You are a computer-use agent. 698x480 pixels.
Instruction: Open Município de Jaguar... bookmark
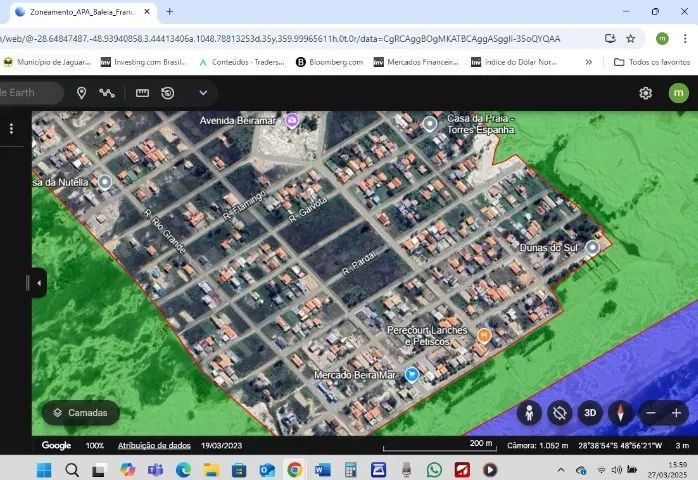tap(47, 62)
